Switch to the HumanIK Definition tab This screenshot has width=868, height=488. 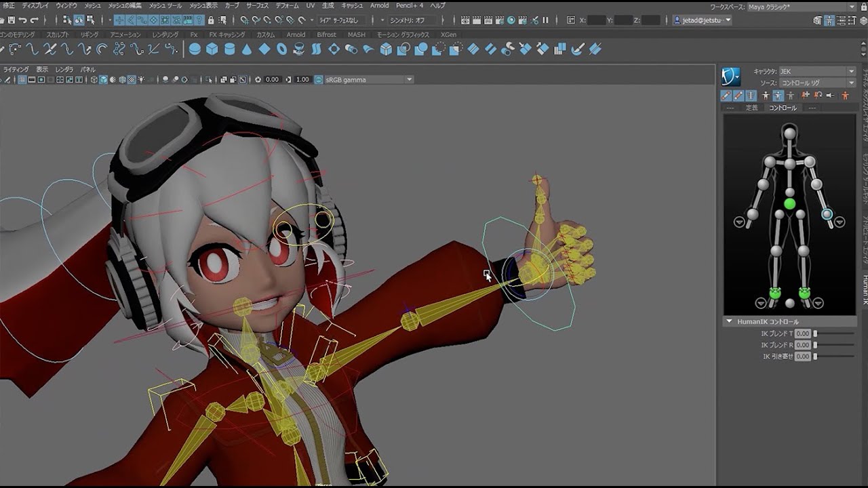coord(752,108)
